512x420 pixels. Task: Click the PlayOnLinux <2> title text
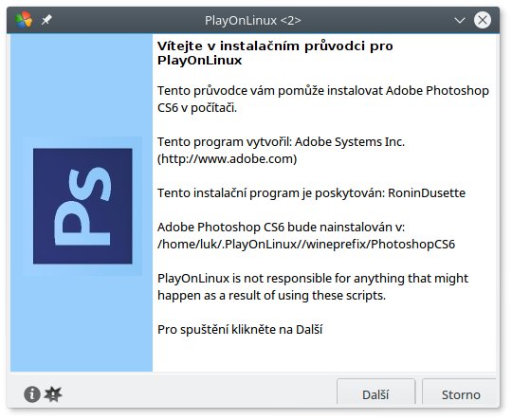coord(253,20)
